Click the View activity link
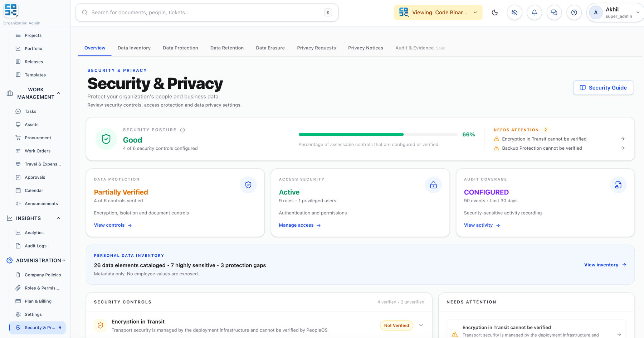The height and width of the screenshot is (338, 644). 482,225
